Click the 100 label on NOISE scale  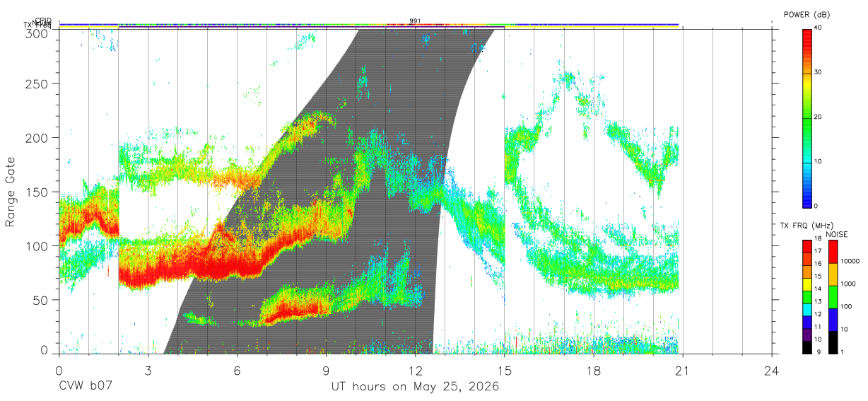coord(846,307)
